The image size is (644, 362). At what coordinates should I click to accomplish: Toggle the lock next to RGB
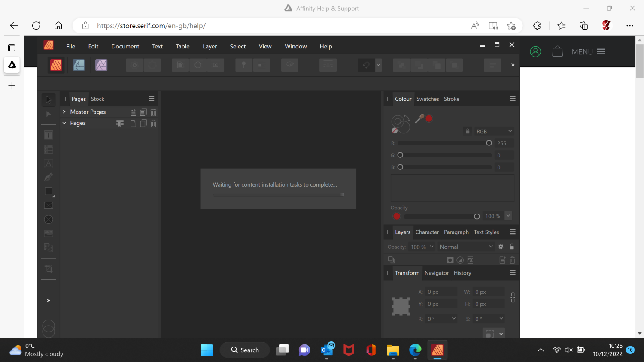[468, 131]
